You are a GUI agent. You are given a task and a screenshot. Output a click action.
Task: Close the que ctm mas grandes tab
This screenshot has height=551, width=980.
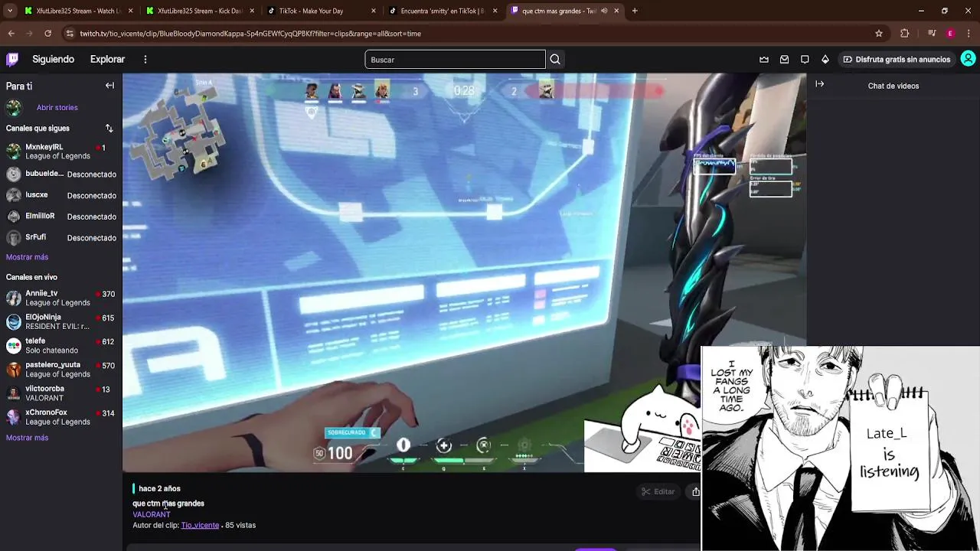pos(616,11)
